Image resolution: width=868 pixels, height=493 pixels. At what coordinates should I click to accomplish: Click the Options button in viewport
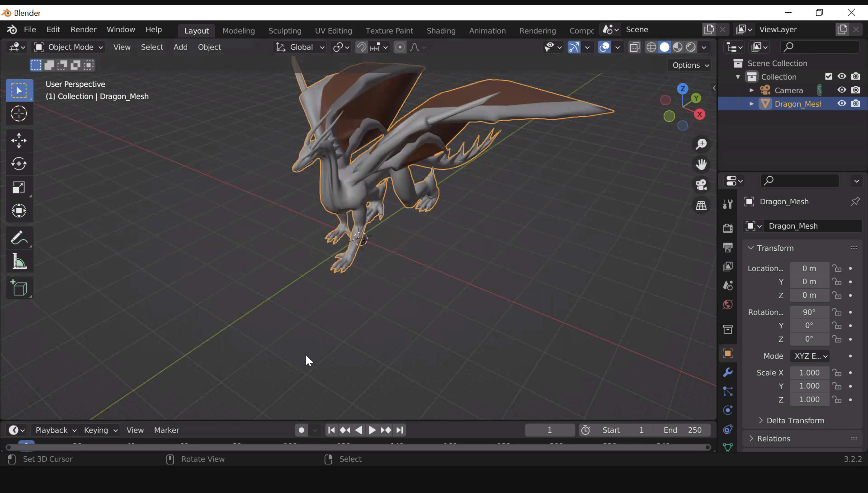click(690, 65)
